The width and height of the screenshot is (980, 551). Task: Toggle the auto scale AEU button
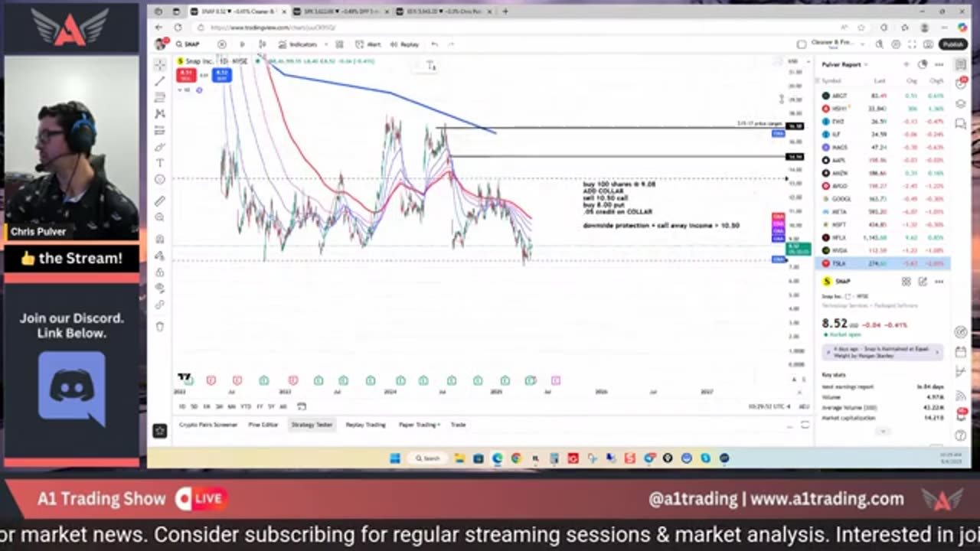pyautogui.click(x=804, y=406)
